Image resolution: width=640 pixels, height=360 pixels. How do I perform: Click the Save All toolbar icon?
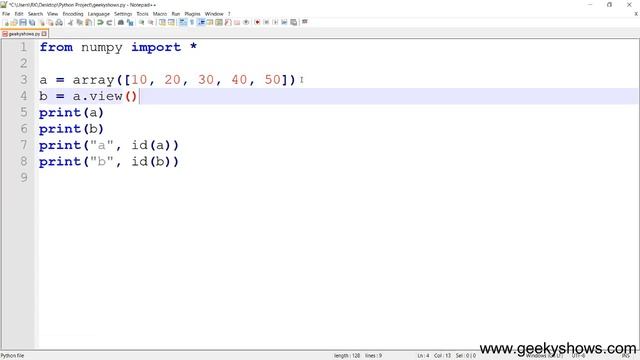[x=32, y=22]
